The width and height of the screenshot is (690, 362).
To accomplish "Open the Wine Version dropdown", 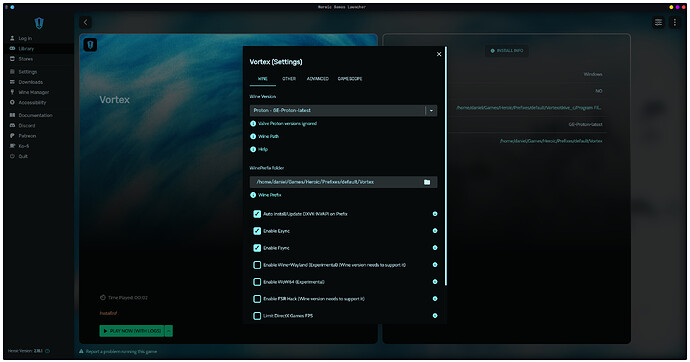I will (x=343, y=110).
